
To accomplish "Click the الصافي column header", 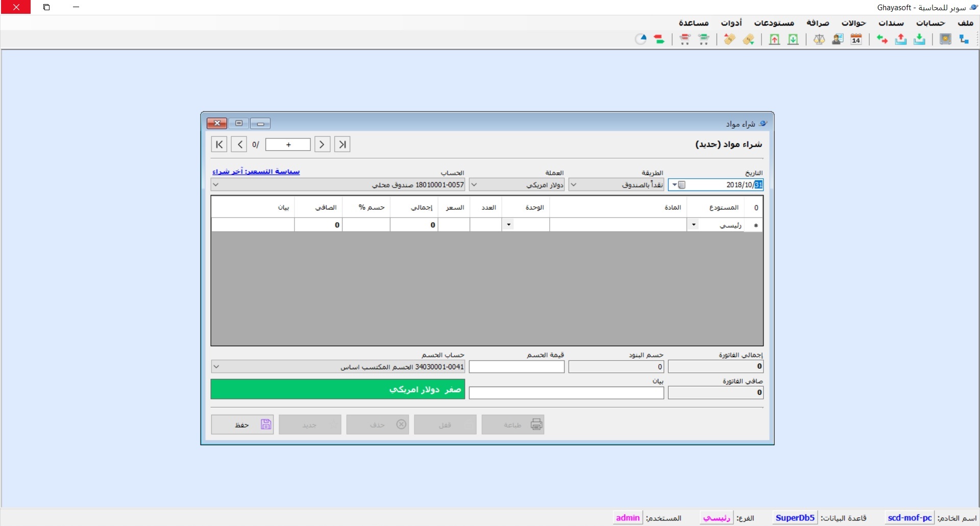I will tap(318, 207).
